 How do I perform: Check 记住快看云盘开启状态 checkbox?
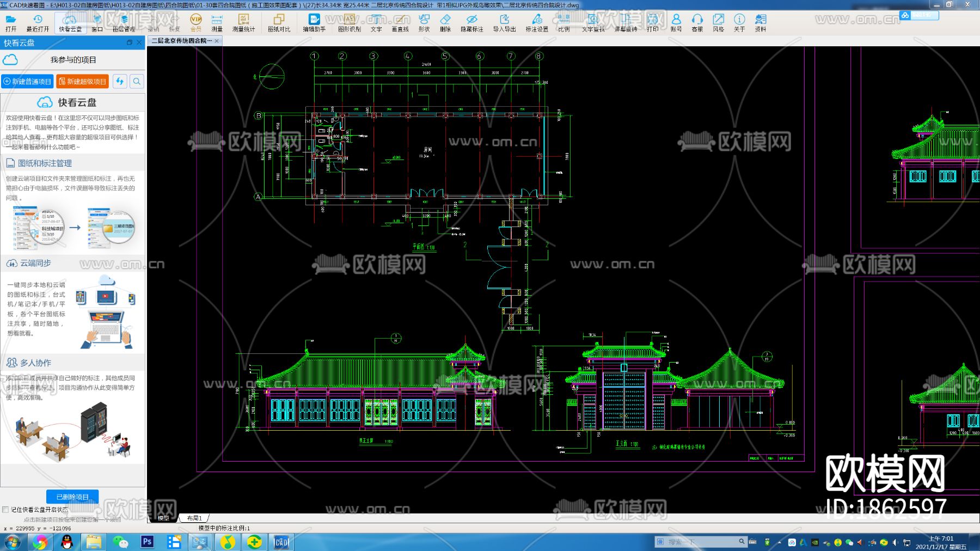pos(6,510)
